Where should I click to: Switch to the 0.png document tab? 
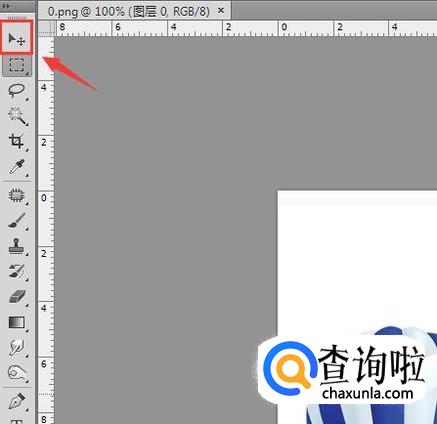[129, 11]
